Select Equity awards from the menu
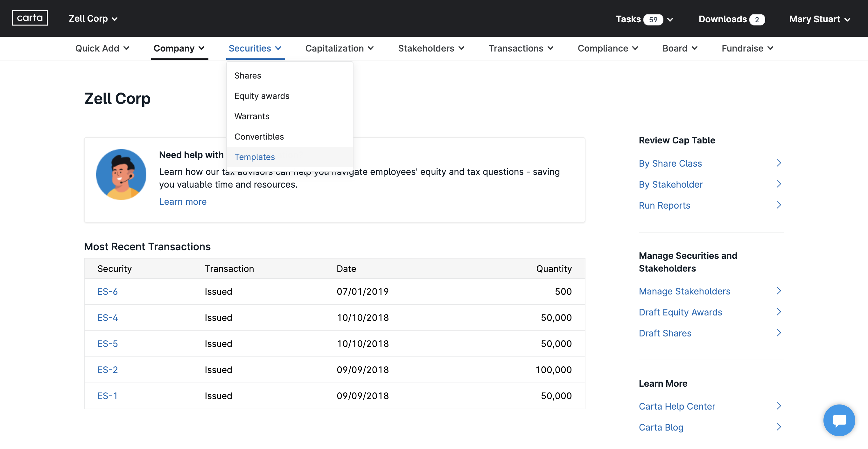The width and height of the screenshot is (868, 449). tap(290, 96)
